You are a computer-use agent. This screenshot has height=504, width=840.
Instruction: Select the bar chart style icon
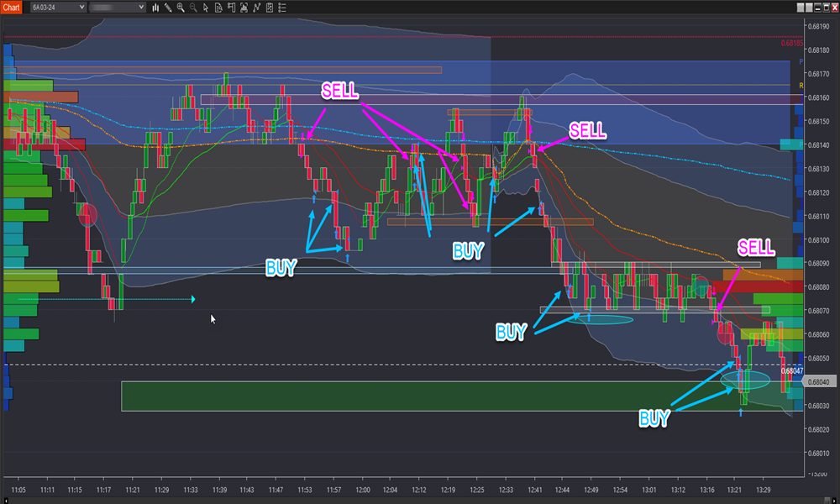(155, 7)
